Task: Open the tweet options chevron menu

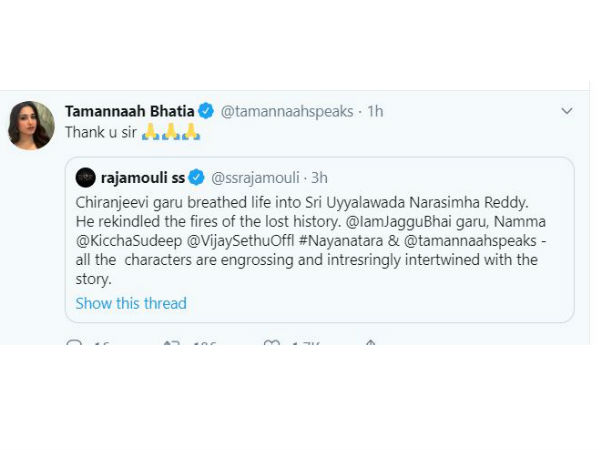Action: pos(567,111)
